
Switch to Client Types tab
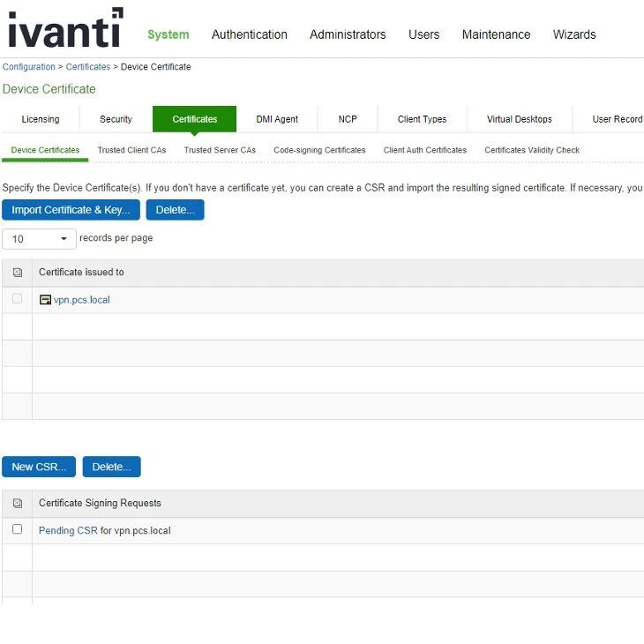coord(422,119)
